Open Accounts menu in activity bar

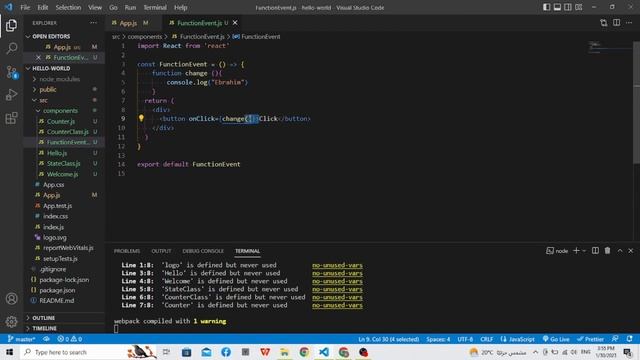(x=11, y=299)
